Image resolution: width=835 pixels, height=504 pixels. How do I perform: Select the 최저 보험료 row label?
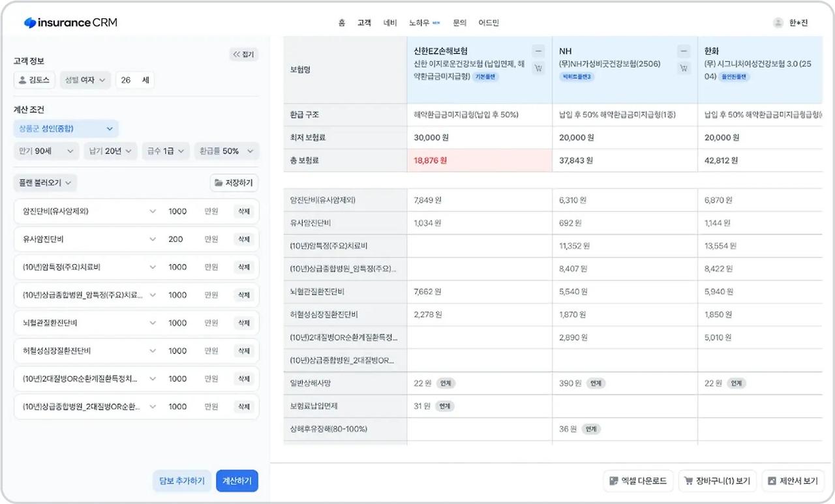[x=345, y=138]
